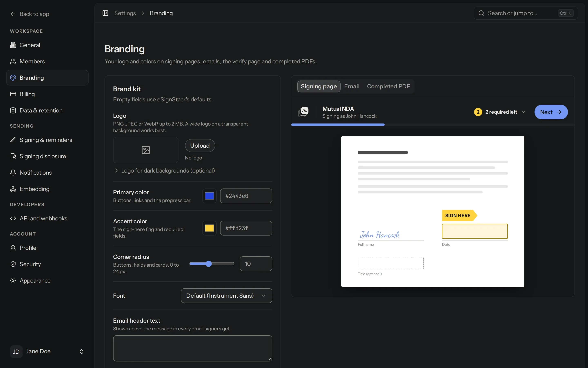
Task: Open the Primary color swatch
Action: click(x=209, y=196)
